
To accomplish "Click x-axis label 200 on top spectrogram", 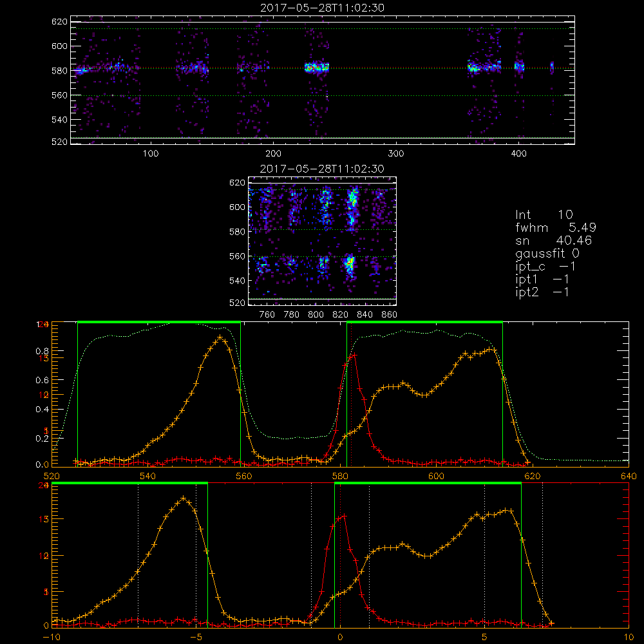I will click(273, 154).
